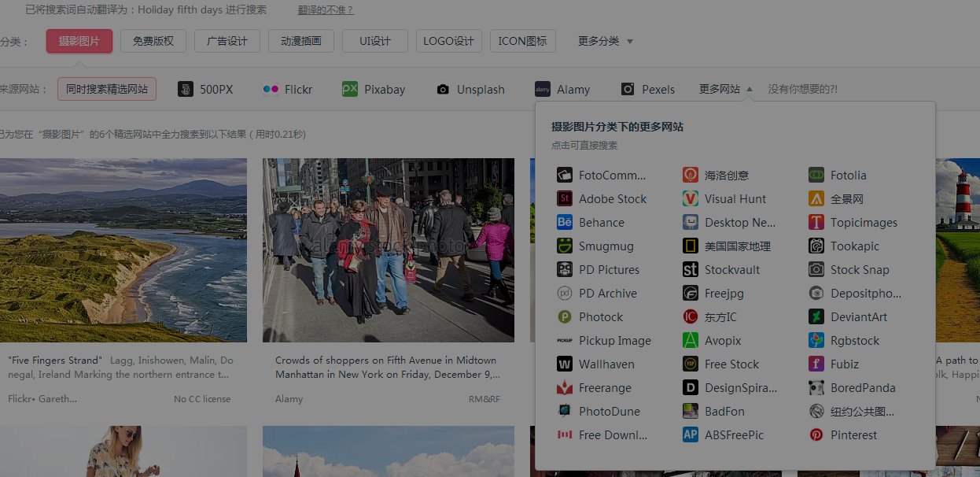Filter by Alamy source
Image resolution: width=980 pixels, height=477 pixels.
562,89
